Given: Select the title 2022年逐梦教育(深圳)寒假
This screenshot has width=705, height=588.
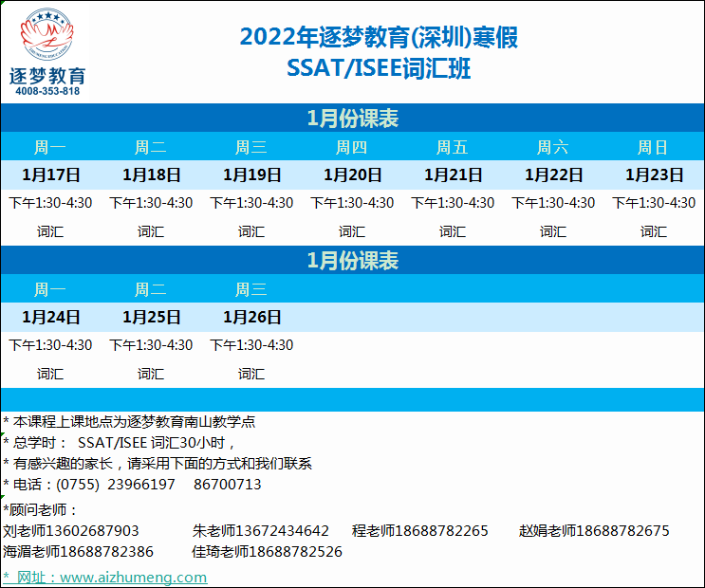Looking at the screenshot, I should tap(379, 37).
